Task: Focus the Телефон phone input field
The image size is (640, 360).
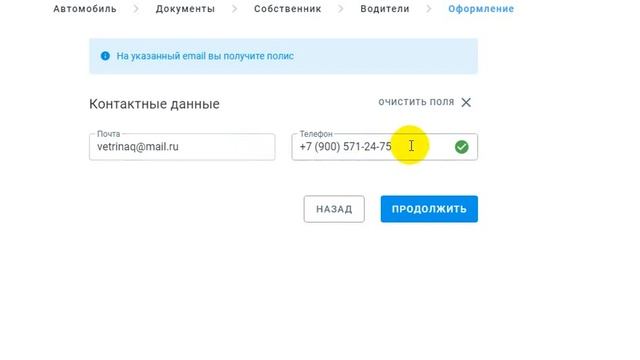Action: (x=384, y=147)
